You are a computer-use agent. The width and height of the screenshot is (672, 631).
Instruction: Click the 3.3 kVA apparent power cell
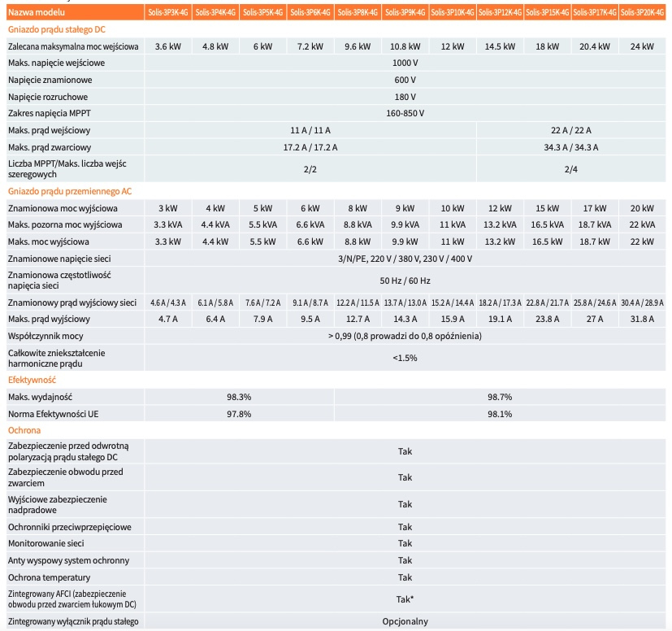point(168,224)
